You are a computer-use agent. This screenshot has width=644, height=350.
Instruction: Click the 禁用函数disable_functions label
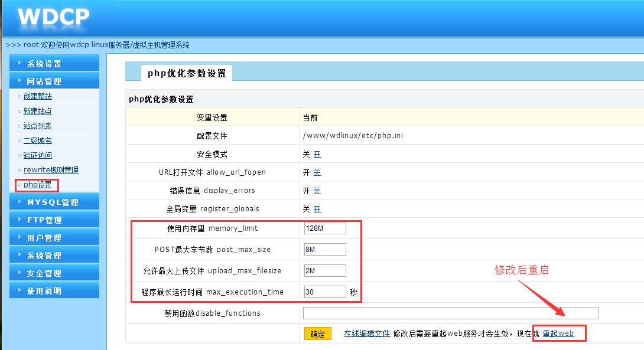[x=212, y=313]
